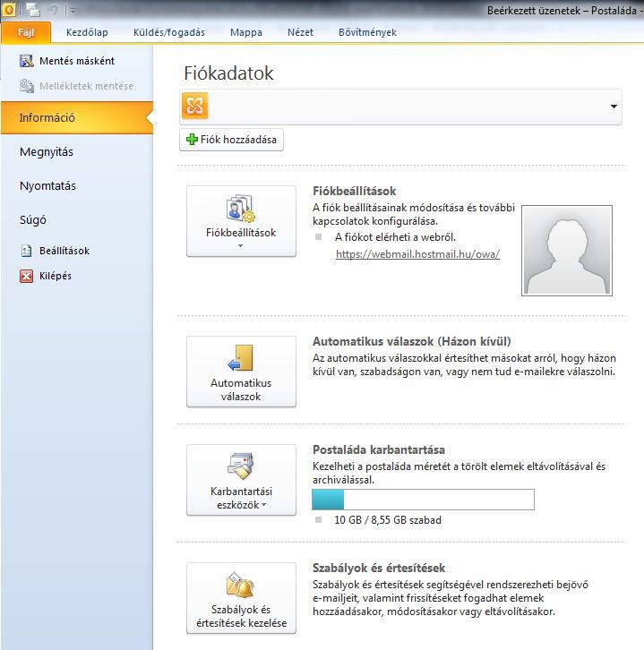Click the Outlook application icon in title bar

(9, 9)
